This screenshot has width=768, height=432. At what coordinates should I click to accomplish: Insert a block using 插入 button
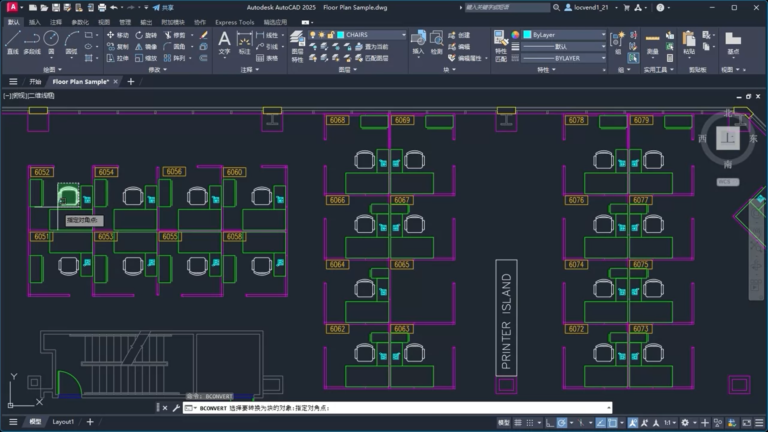pyautogui.click(x=418, y=43)
